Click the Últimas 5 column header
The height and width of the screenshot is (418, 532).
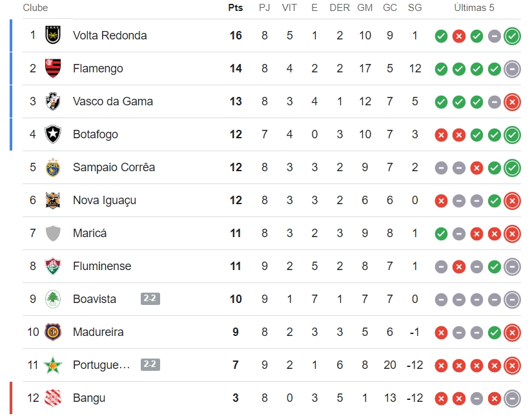(475, 8)
